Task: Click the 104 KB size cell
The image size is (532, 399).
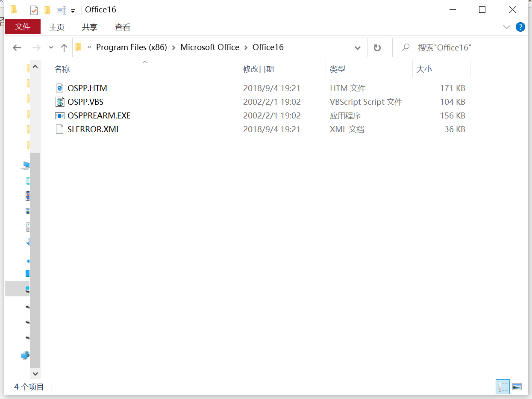Action: 453,102
